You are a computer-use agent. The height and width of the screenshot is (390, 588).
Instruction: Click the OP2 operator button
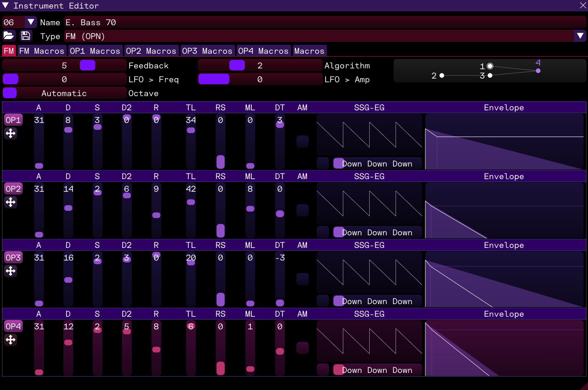coord(13,189)
